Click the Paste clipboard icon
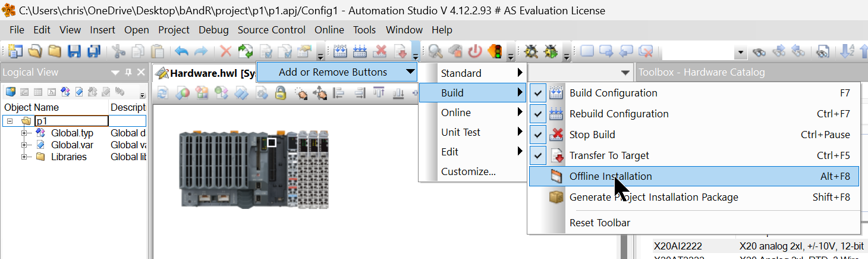868x259 pixels. [x=158, y=51]
